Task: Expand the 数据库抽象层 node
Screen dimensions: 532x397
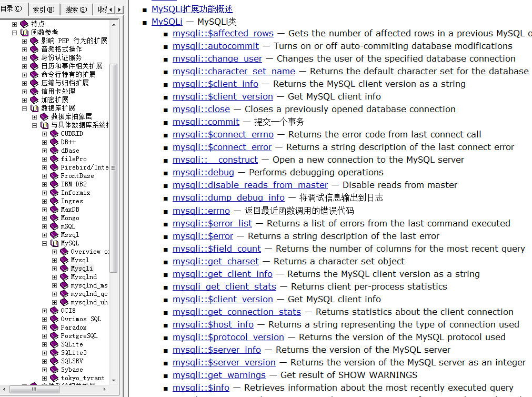Action: point(34,117)
